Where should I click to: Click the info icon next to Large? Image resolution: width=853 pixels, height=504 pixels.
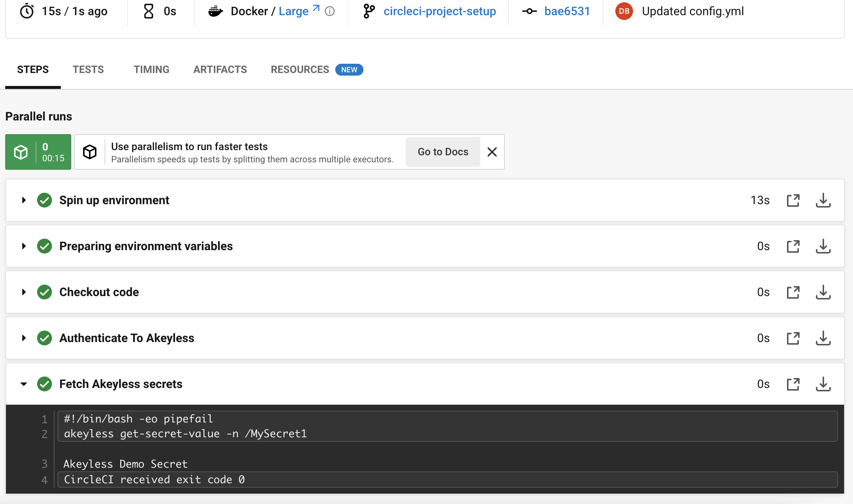point(330,11)
